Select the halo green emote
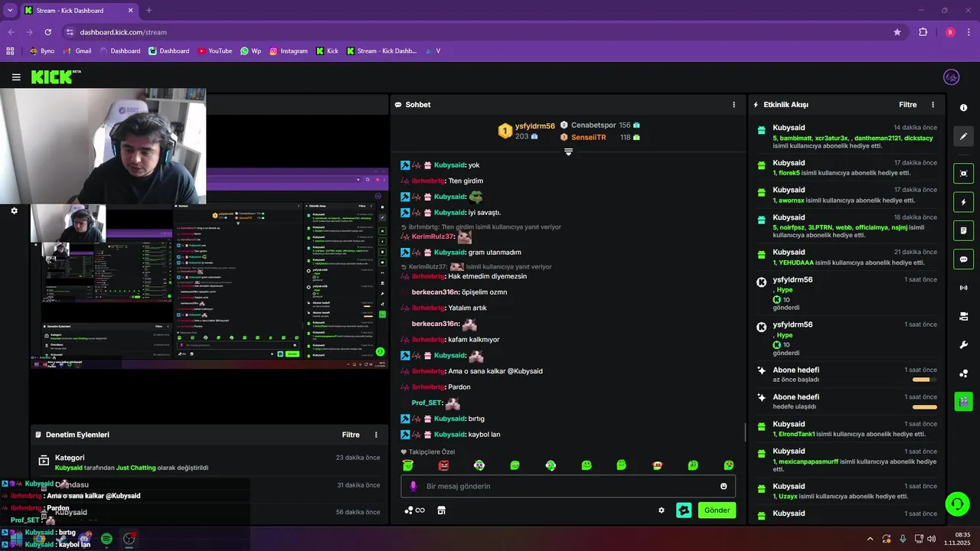 [408, 465]
